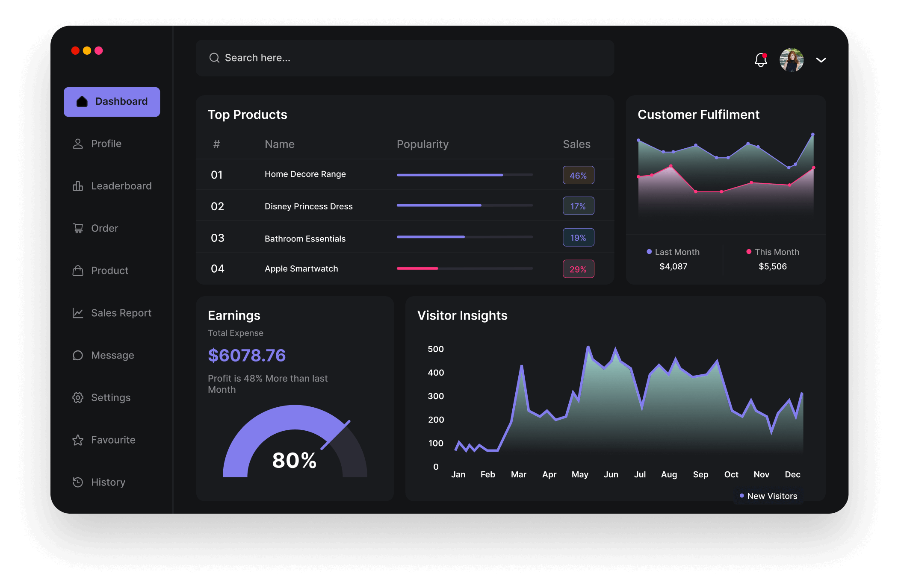Open Orders using the shopping cart icon
The image size is (898, 588).
77,228
